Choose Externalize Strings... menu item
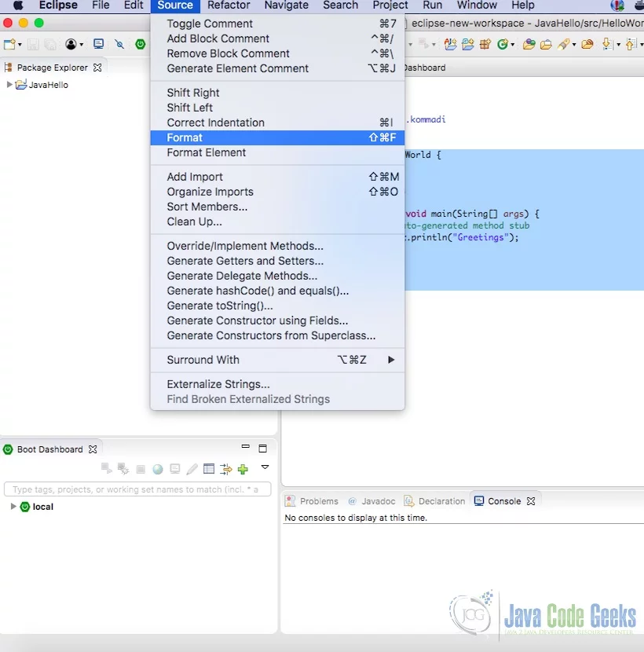The width and height of the screenshot is (644, 652). pyautogui.click(x=277, y=384)
